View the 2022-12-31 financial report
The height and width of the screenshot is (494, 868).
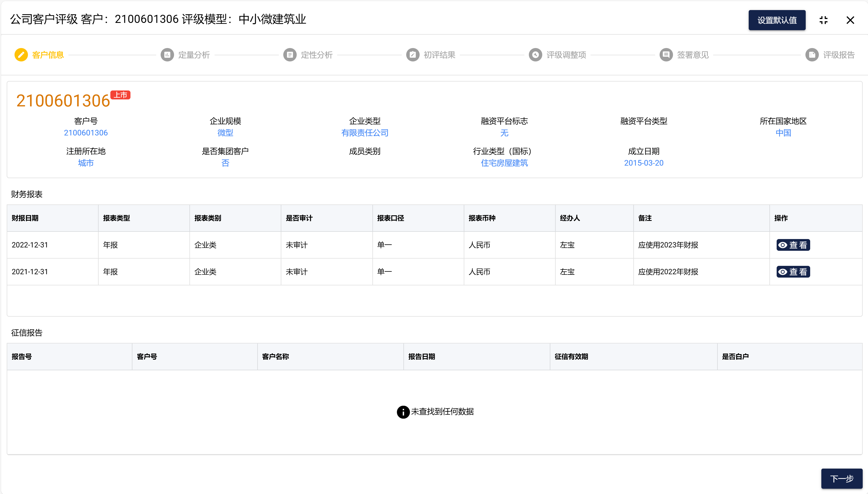point(793,245)
